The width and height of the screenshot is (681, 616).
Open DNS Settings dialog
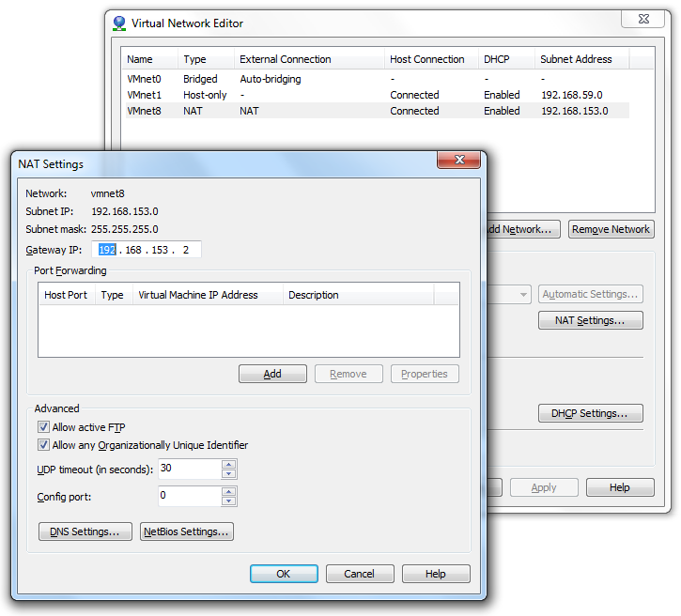[85, 531]
